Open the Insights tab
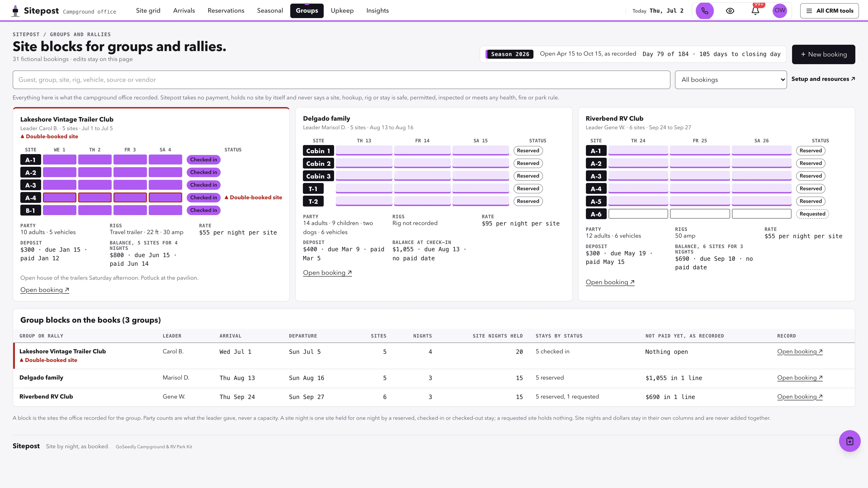 pyautogui.click(x=377, y=10)
